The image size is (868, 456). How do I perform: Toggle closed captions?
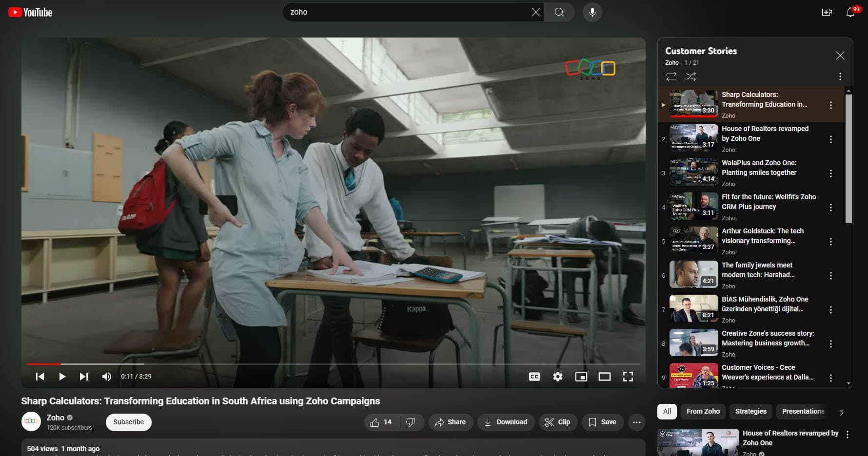click(534, 377)
